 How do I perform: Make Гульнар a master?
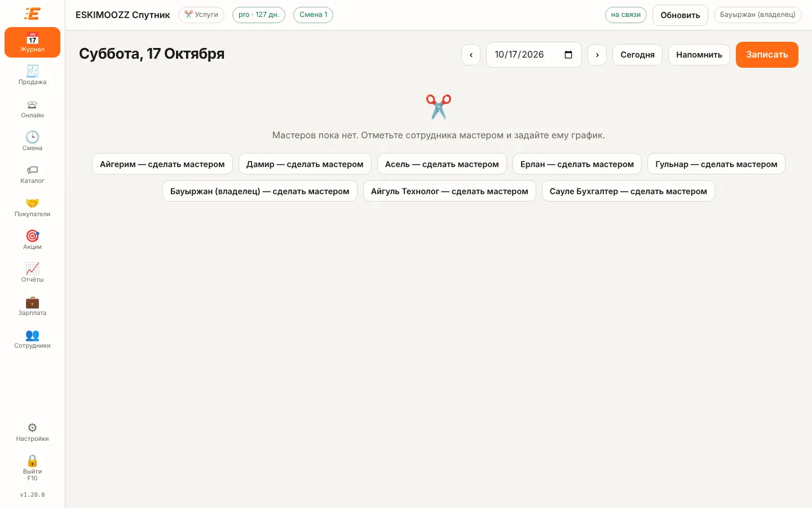(716, 164)
